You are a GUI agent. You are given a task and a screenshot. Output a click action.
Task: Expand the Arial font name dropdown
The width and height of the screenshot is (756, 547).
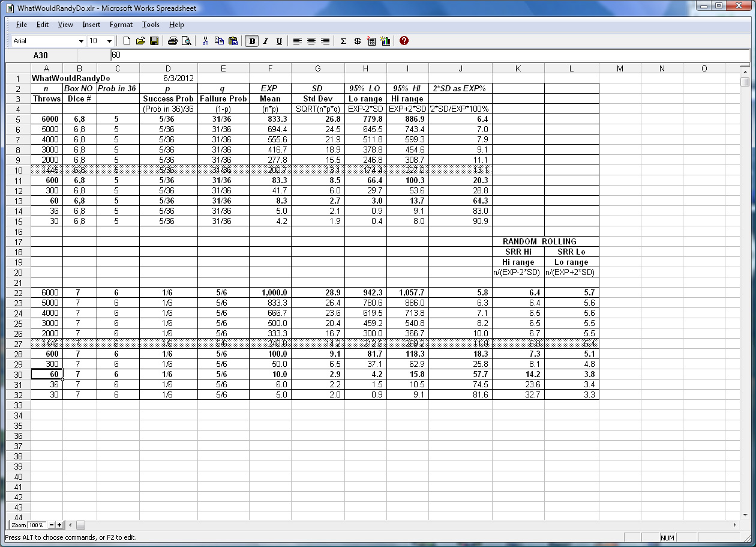(x=81, y=41)
